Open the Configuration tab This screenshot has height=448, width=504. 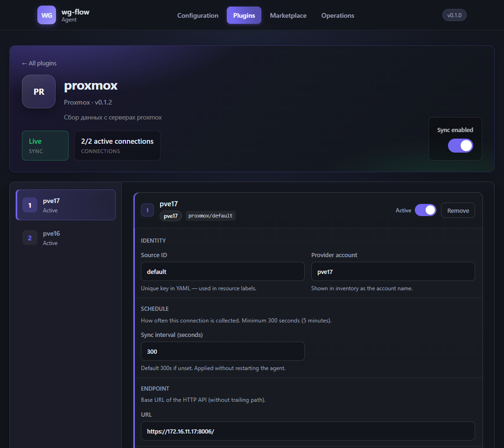pyautogui.click(x=198, y=15)
